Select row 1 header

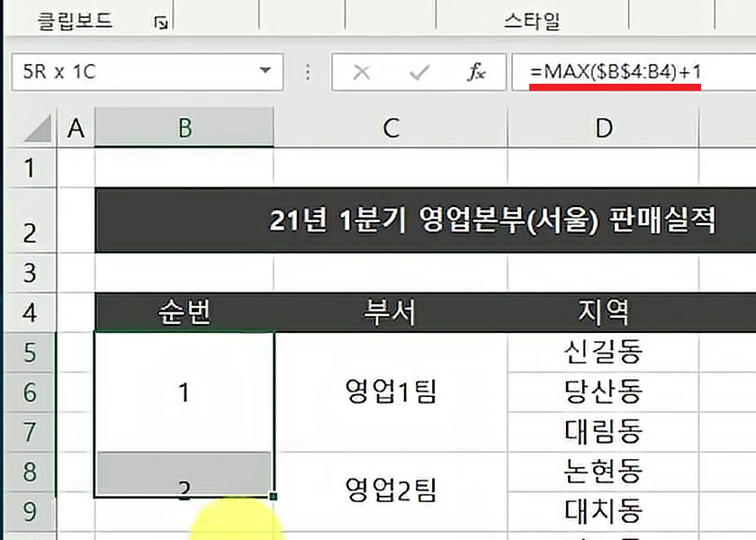(30, 167)
